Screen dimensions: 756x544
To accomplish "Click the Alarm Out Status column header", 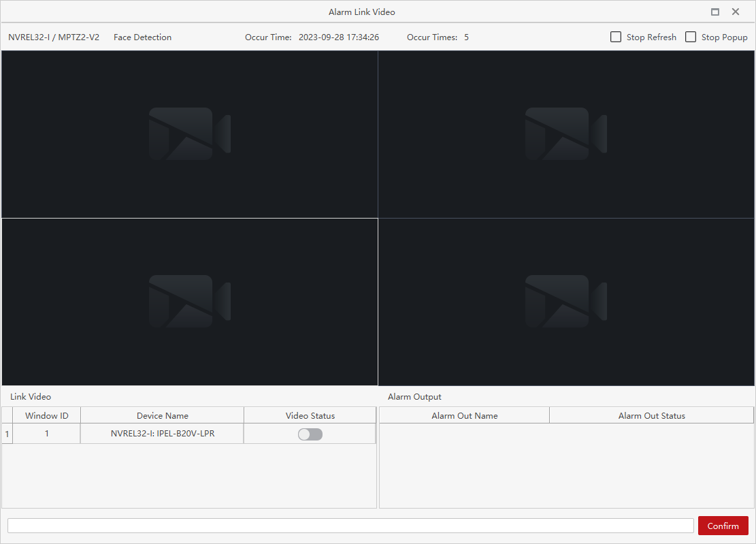I will (x=651, y=415).
